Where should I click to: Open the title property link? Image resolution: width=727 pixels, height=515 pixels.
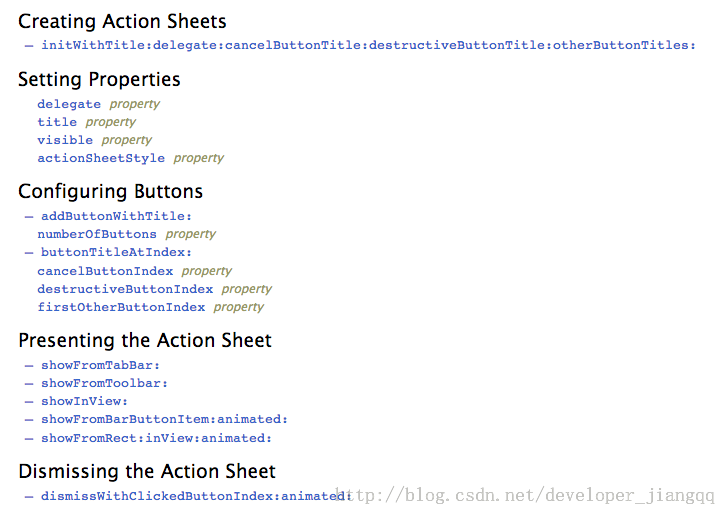[x=57, y=122]
